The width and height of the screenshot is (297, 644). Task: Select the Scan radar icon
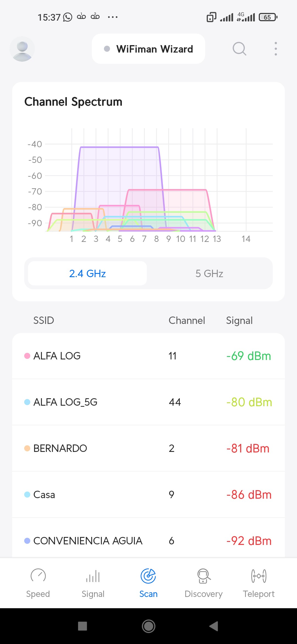[x=148, y=576]
